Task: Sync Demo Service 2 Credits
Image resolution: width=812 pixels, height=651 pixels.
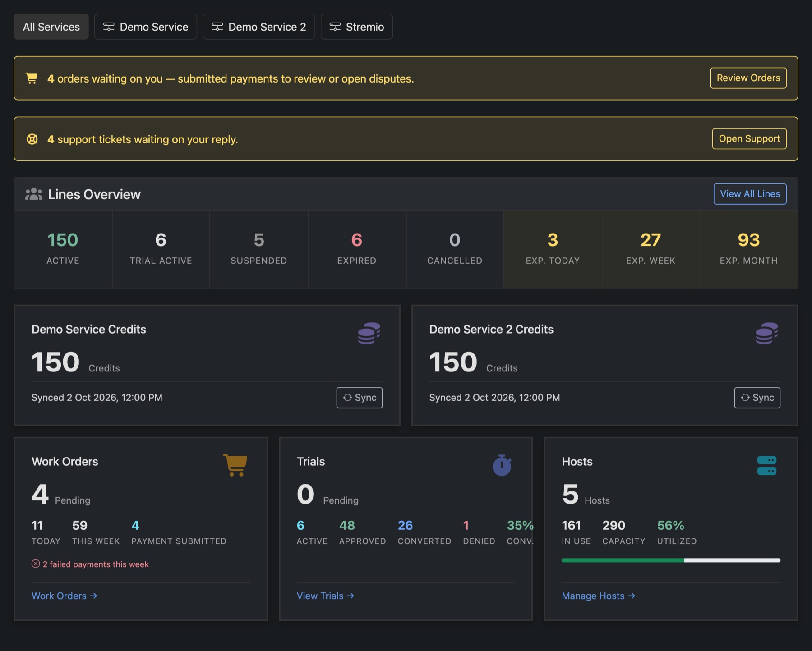Action: pyautogui.click(x=757, y=398)
